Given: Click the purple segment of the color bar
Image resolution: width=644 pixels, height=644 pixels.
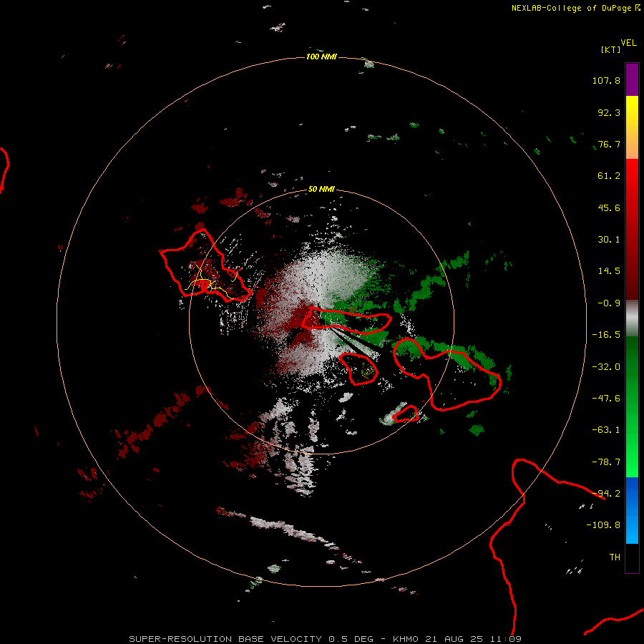Looking at the screenshot, I should coord(632,79).
